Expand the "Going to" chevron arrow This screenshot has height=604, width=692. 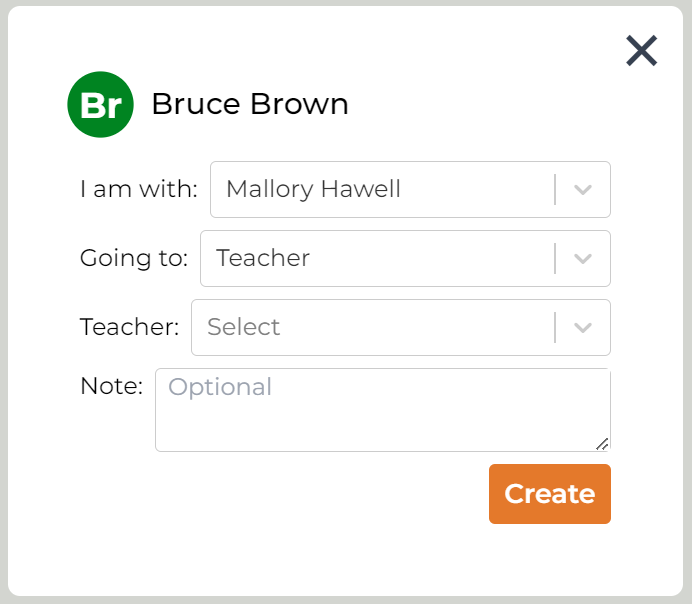[x=583, y=258]
